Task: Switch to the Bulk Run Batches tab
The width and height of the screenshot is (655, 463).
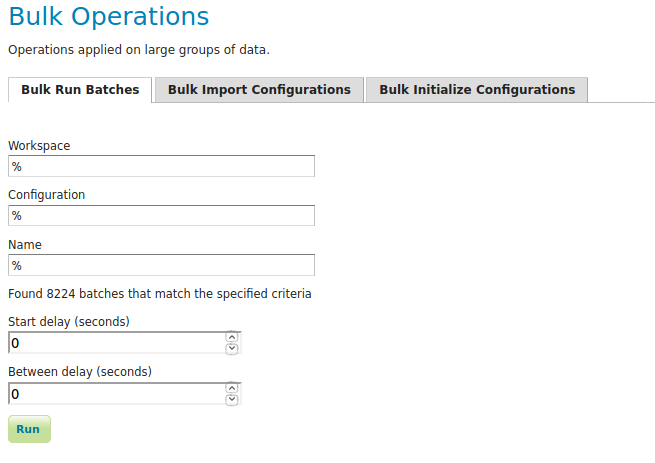Action: [80, 90]
